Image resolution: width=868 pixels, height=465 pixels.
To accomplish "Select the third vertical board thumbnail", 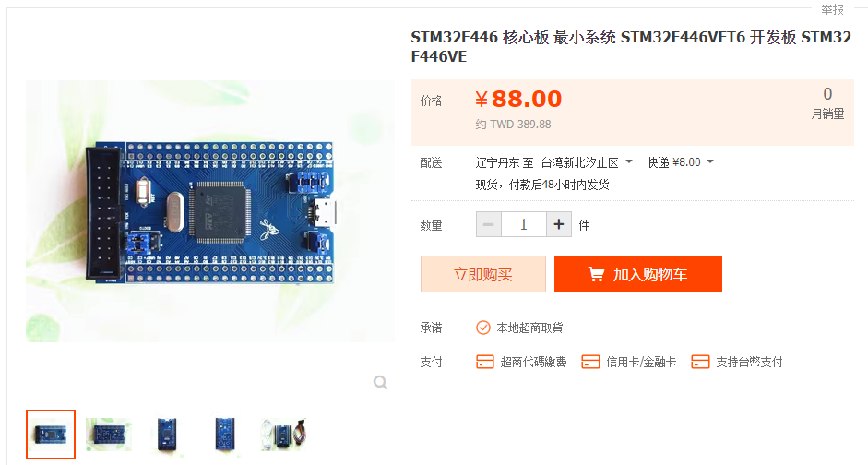I will [167, 435].
